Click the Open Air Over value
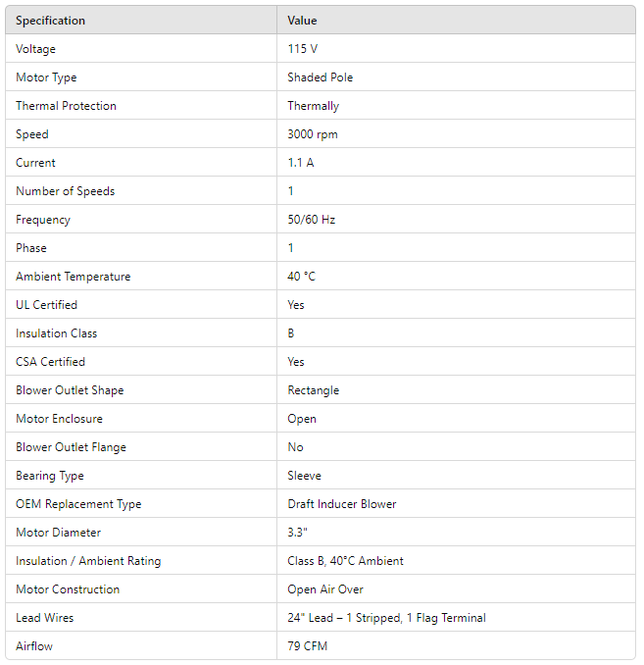Viewport: 644px width, 665px height. point(327,589)
